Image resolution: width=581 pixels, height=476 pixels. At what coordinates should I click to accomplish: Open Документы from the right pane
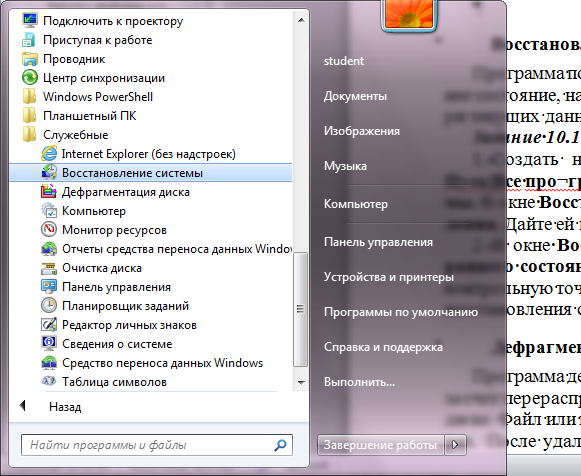pyautogui.click(x=355, y=96)
